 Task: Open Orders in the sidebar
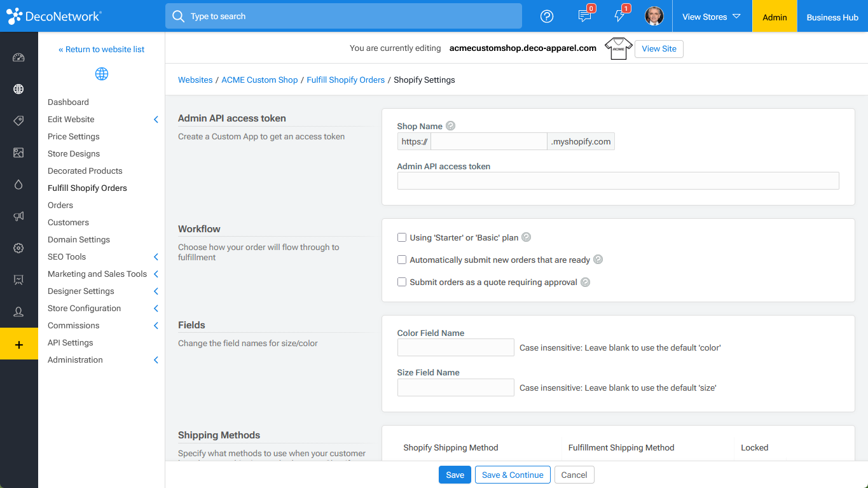[x=60, y=205]
